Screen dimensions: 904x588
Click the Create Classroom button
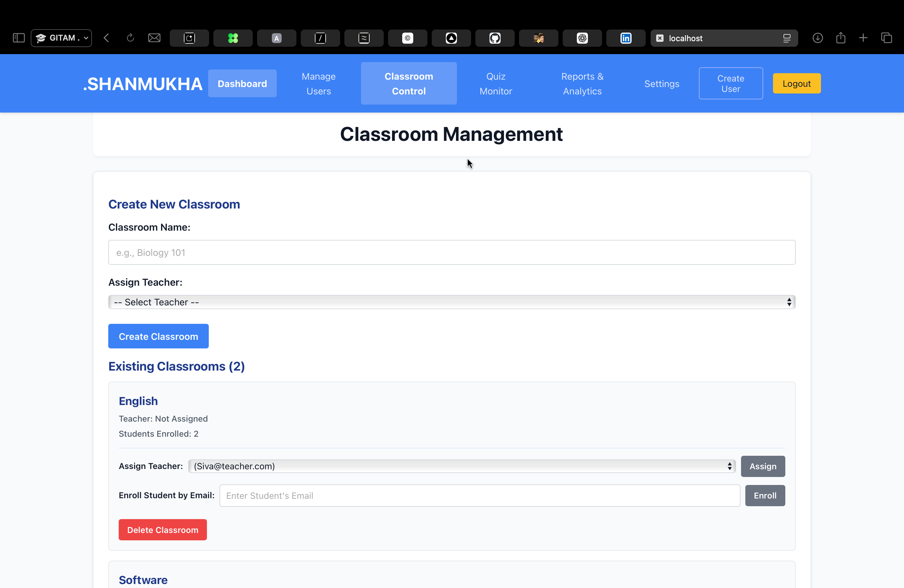tap(158, 336)
